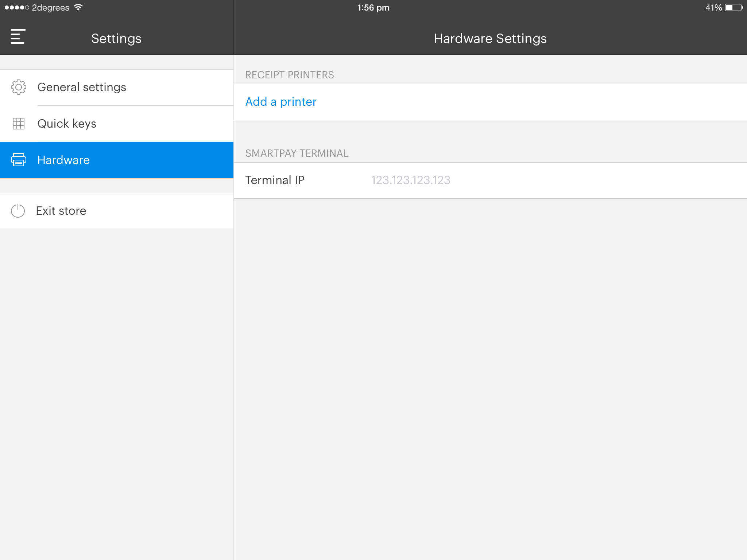The image size is (747, 560).
Task: Open General settings menu item
Action: point(81,87)
